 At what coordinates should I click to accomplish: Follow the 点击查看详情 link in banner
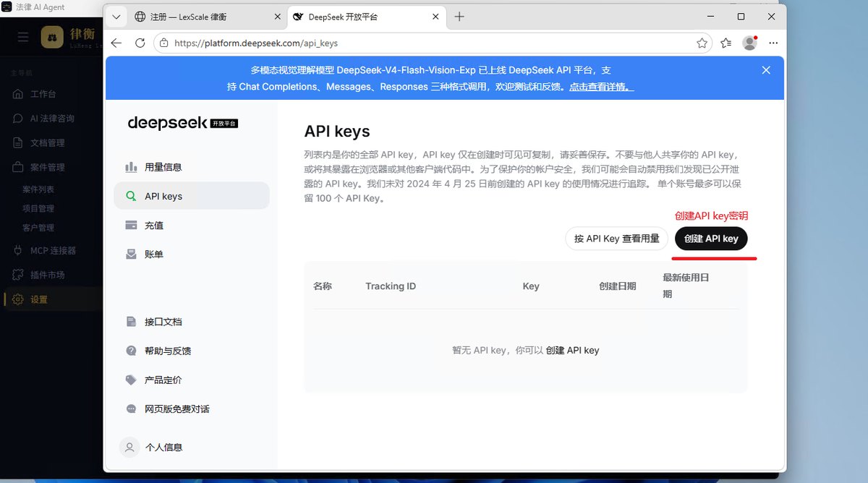tap(600, 86)
